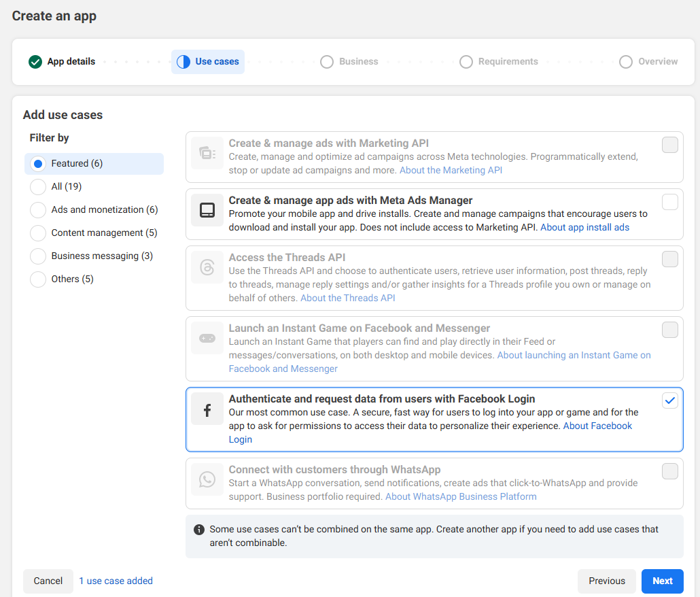The height and width of the screenshot is (597, 700).
Task: Click the green App details checkmark icon
Action: 35,62
